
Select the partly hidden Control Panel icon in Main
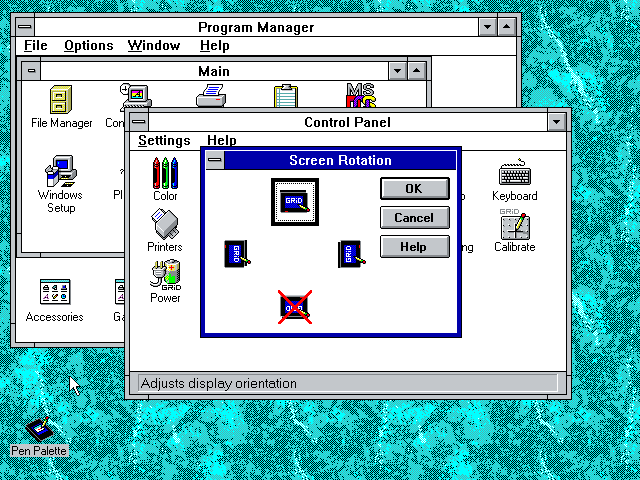click(136, 97)
